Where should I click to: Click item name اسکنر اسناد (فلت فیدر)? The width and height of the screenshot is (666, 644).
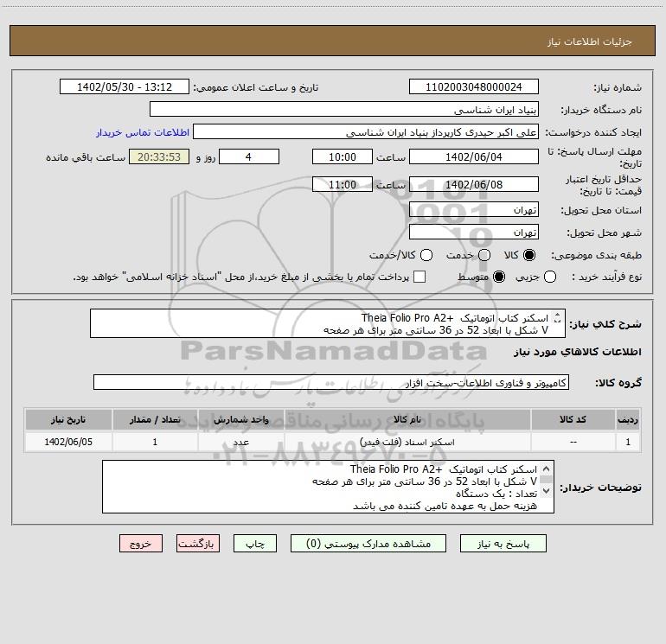coord(407,442)
